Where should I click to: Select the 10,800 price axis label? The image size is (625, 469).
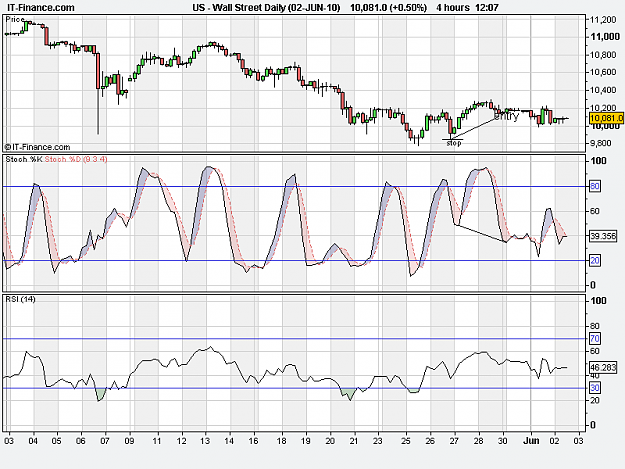click(x=603, y=55)
